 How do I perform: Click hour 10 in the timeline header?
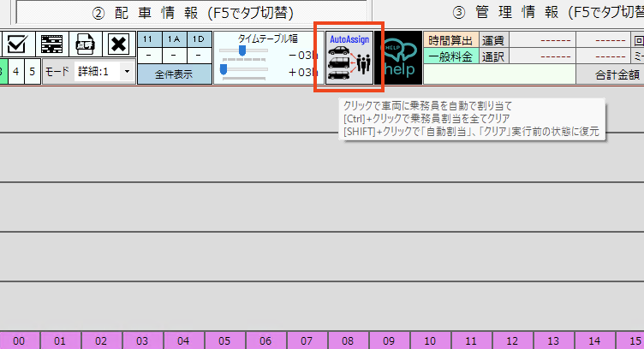point(430,340)
